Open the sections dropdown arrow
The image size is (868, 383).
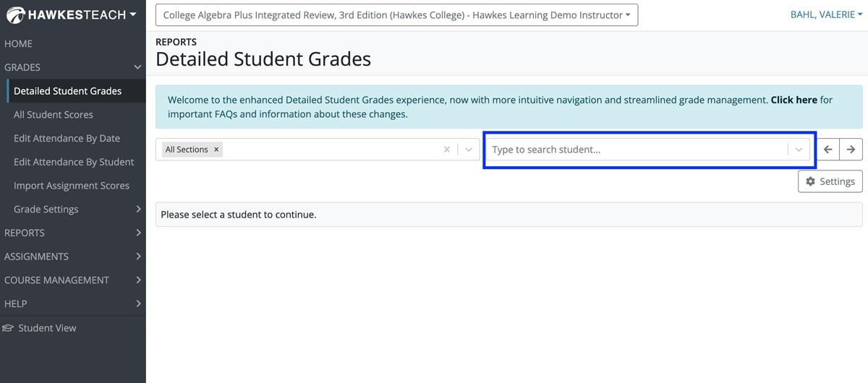tap(468, 150)
